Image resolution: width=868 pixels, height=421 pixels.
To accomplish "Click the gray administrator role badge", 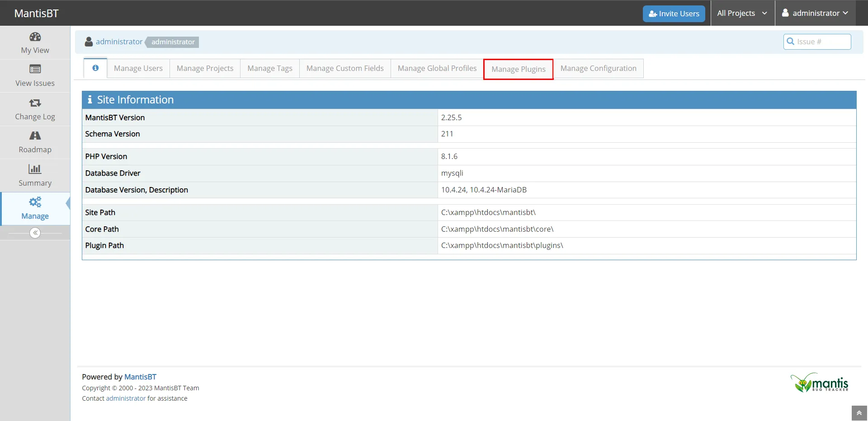I will [x=172, y=42].
